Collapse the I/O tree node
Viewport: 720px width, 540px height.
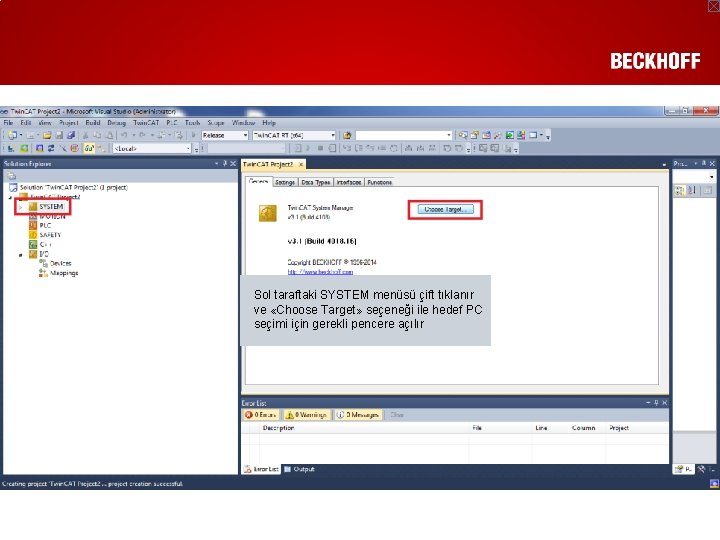tap(20, 254)
